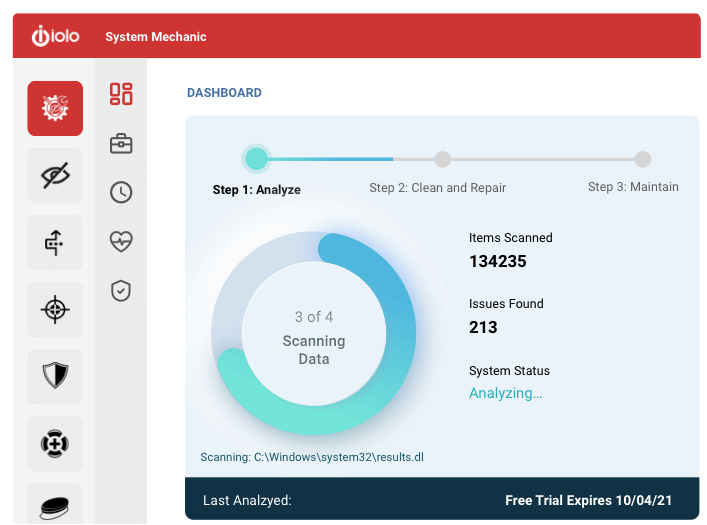This screenshot has height=525, width=707.
Task: Click the Step 2: Clean and Repair label
Action: [x=437, y=188]
